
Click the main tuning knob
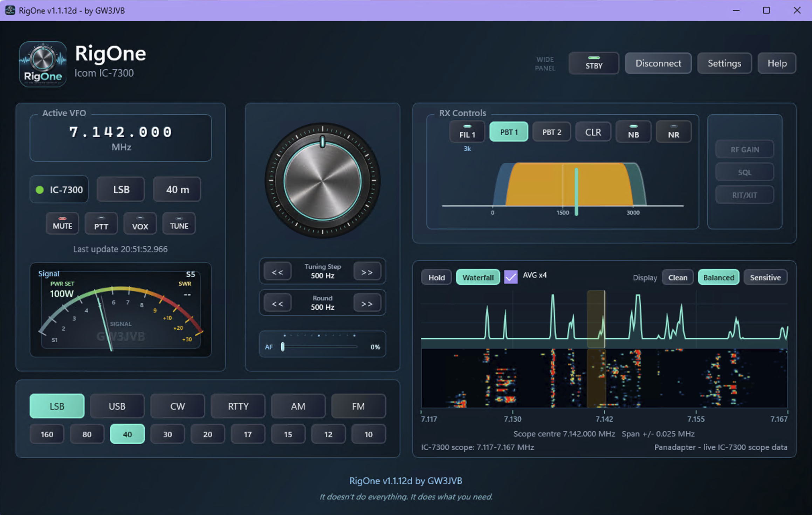point(322,180)
